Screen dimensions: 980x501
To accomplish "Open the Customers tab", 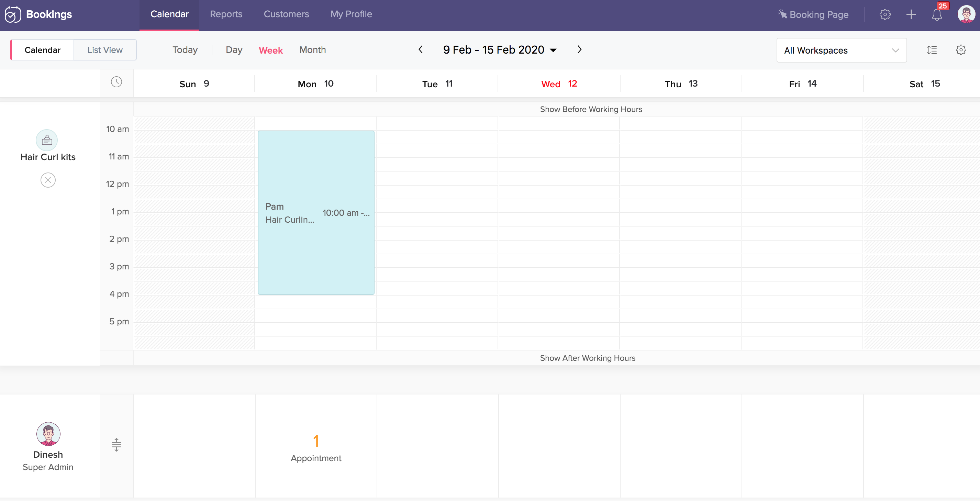I will coord(286,14).
